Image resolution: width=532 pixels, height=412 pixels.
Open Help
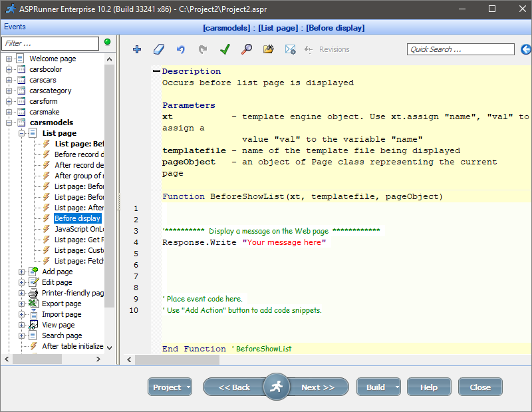pos(429,386)
